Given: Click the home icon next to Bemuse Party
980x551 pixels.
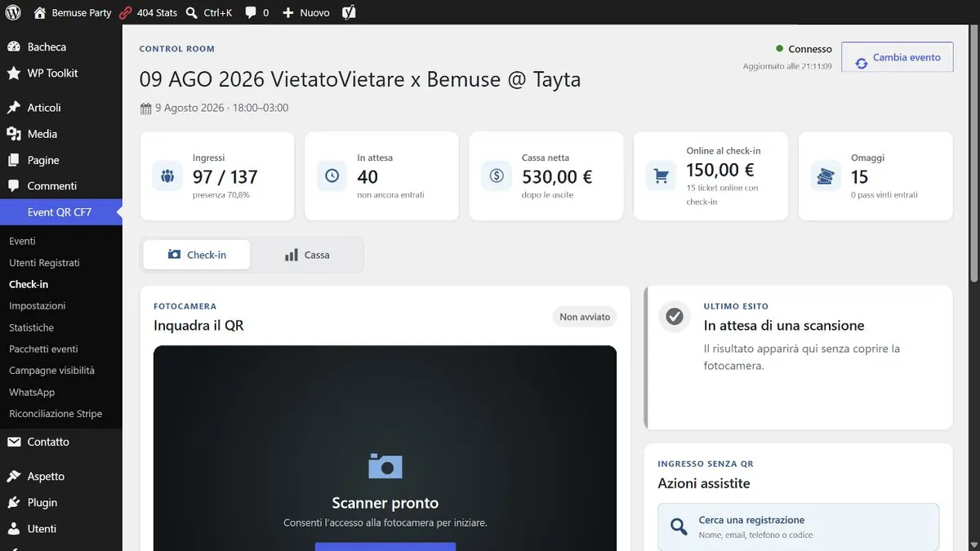Looking at the screenshot, I should tap(40, 12).
